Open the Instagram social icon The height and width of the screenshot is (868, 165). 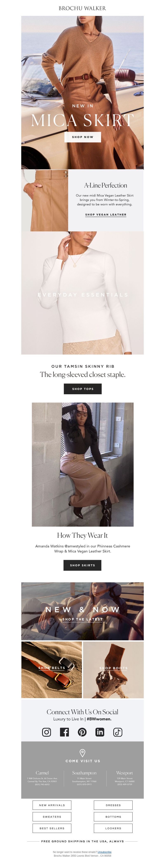click(46, 732)
